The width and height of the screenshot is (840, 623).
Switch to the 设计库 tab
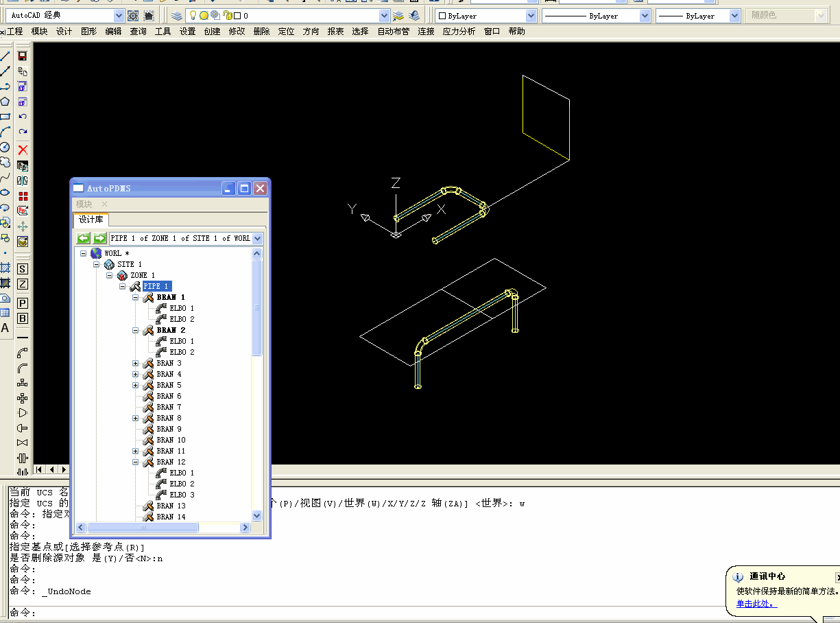(x=91, y=220)
